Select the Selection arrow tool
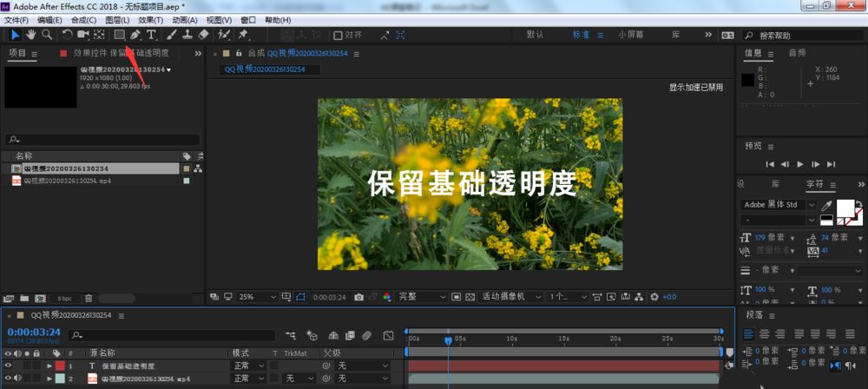The height and width of the screenshot is (389, 868). coord(16,35)
